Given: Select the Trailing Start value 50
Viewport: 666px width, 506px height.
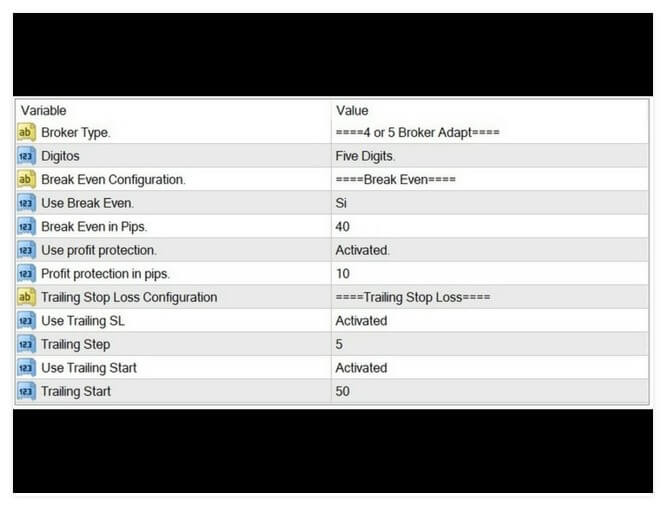Looking at the screenshot, I should 342,391.
